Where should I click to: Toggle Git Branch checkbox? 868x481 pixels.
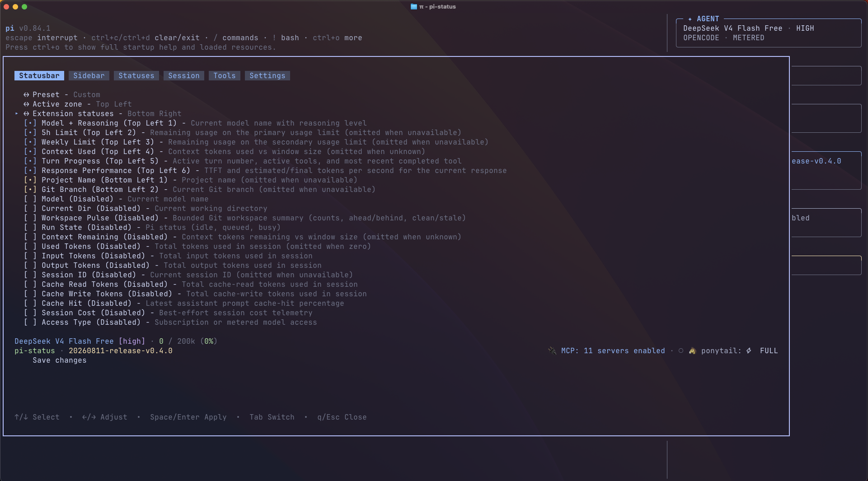click(x=30, y=190)
